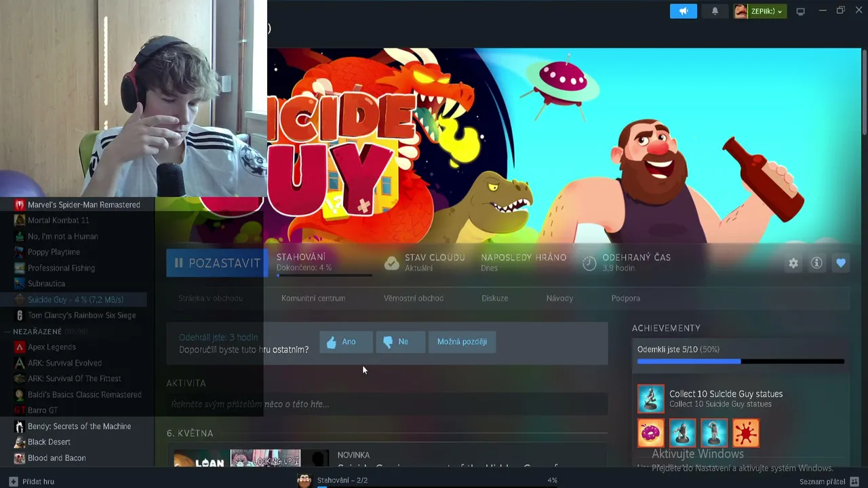Click the donut achievement icon
The image size is (868, 488).
click(651, 433)
